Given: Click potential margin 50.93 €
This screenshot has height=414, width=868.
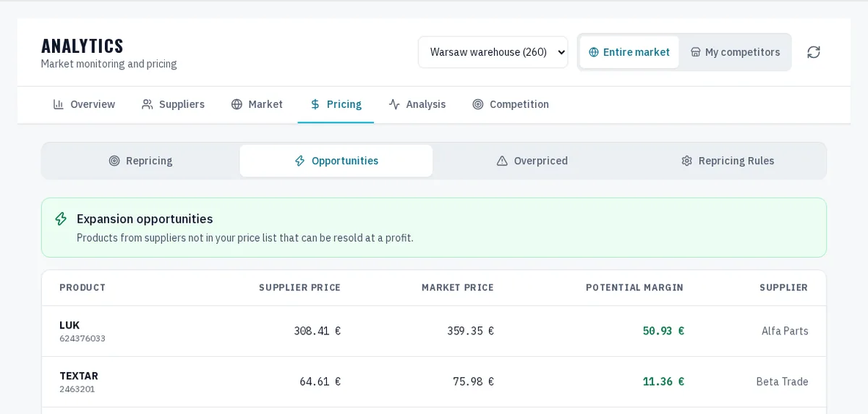Looking at the screenshot, I should [x=663, y=331].
